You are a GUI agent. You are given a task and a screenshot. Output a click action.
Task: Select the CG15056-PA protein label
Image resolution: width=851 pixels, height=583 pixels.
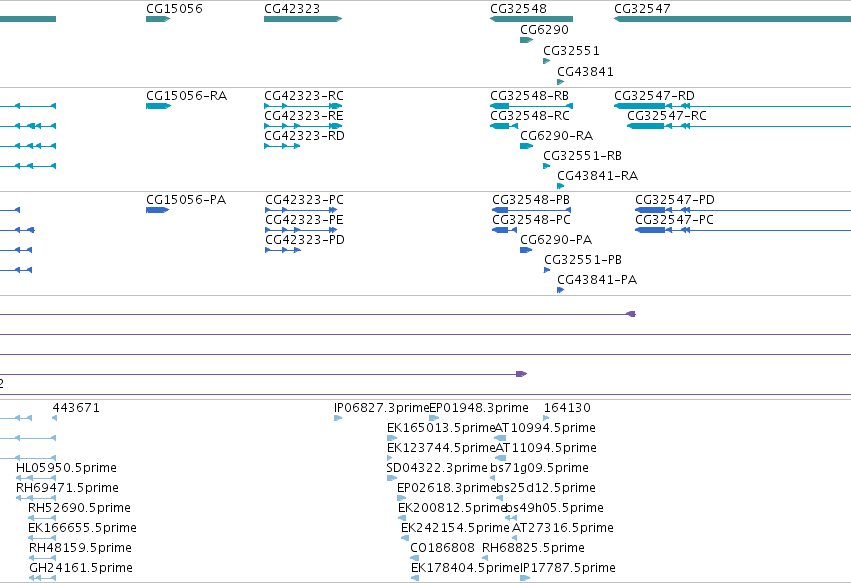pos(186,200)
